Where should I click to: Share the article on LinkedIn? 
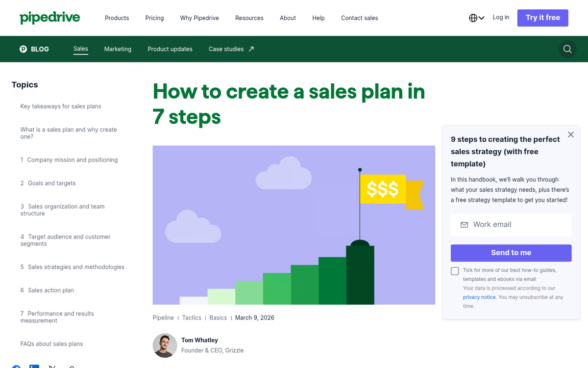point(34,367)
